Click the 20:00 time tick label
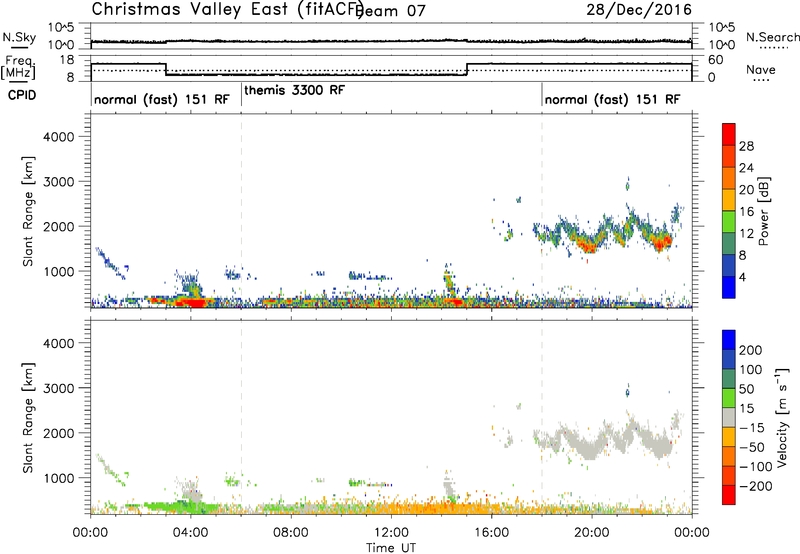 point(592,533)
